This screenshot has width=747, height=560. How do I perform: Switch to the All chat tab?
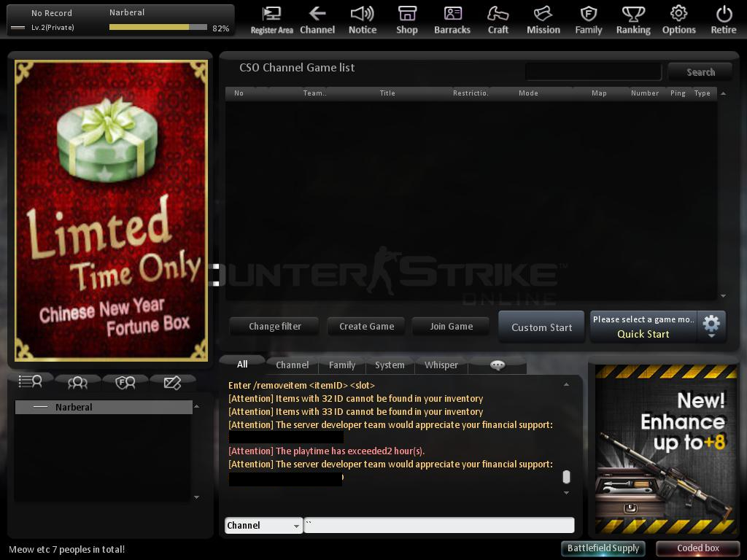pos(242,365)
